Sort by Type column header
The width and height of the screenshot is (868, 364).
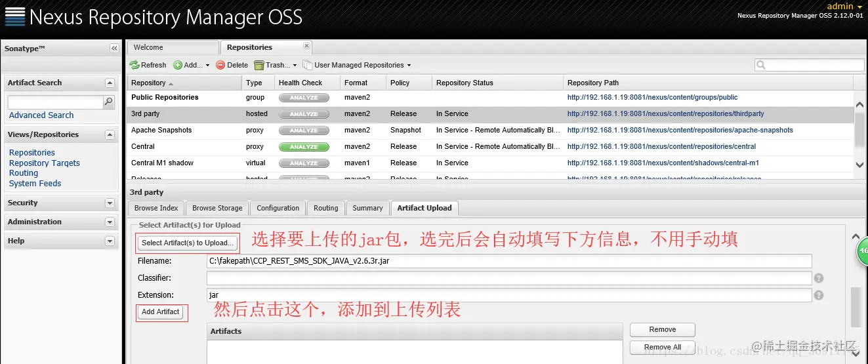pyautogui.click(x=258, y=83)
